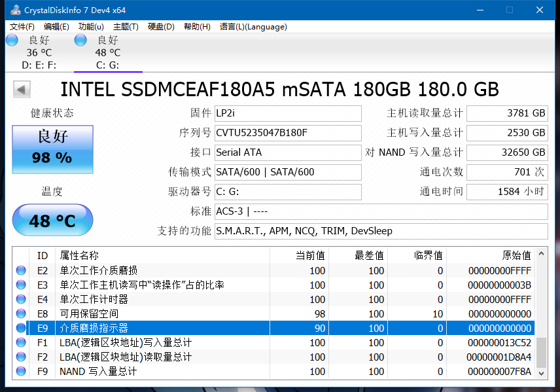Click the 属性名称 column header
This screenshot has height=392, width=560.
tap(162, 255)
